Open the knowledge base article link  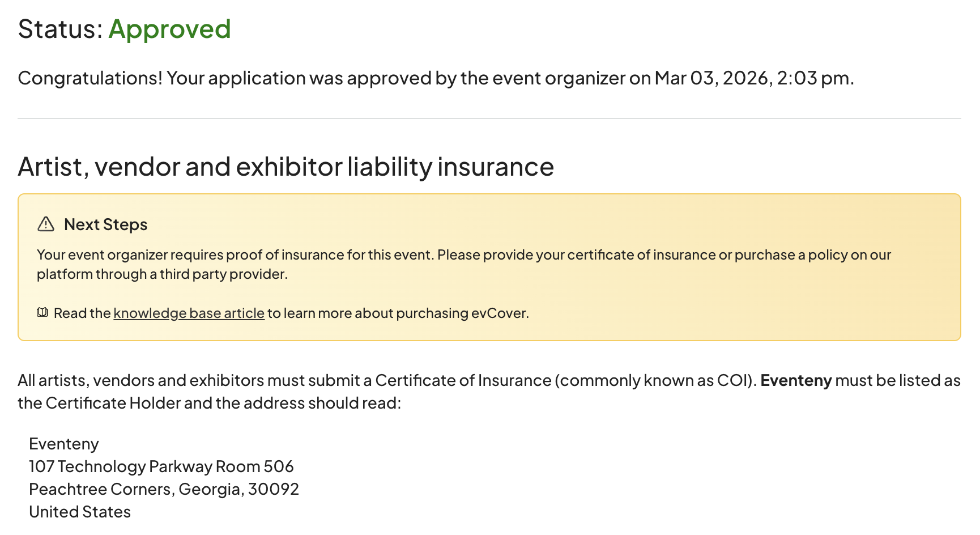click(x=189, y=313)
